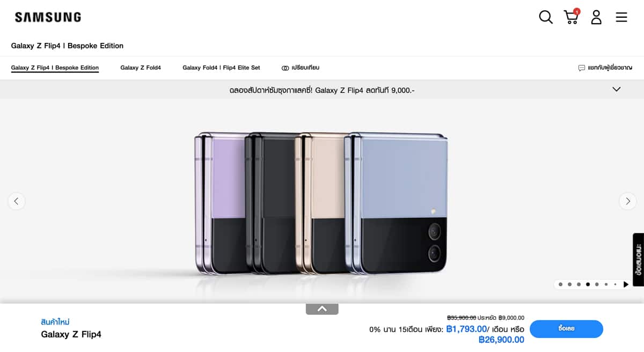Screen dimensions: 644x352
Task: Expand the Galaxy Z Flip4 promotion banner chevron
Action: point(617,90)
